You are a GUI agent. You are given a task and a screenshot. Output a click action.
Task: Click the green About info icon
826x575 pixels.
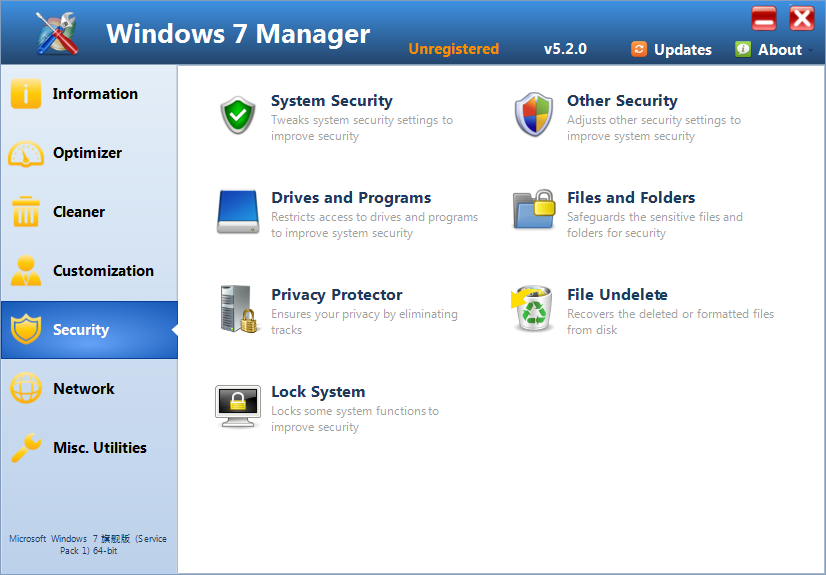coord(743,49)
